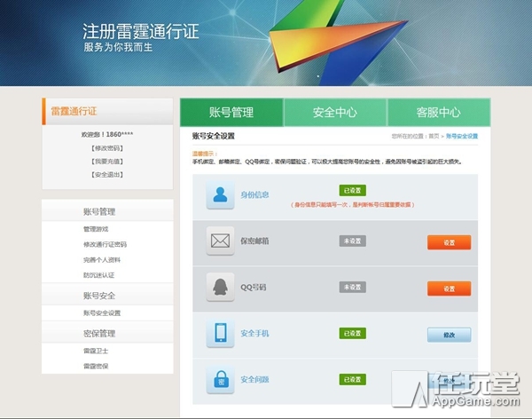Click the 安全问题 lock icon
The image size is (532, 419).
point(220,380)
